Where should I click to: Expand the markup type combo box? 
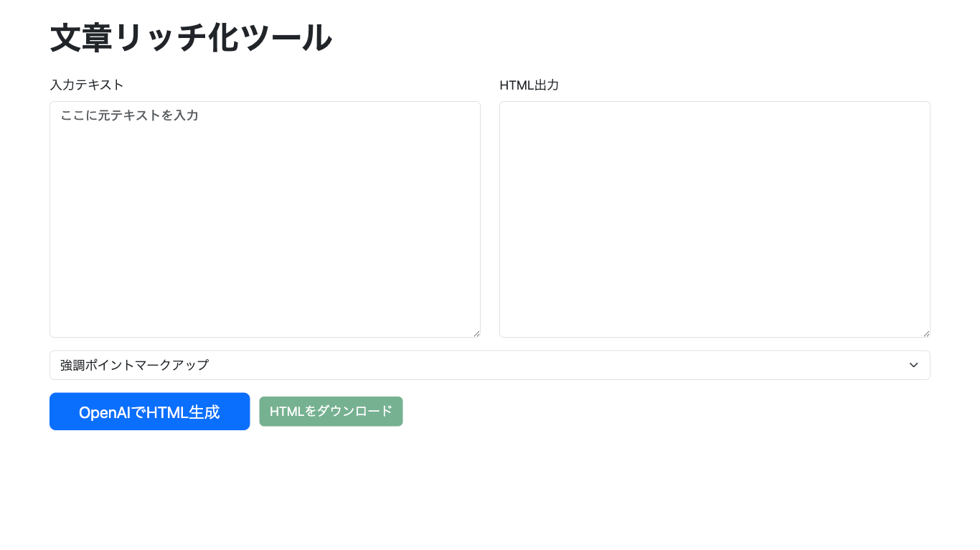pos(489,365)
